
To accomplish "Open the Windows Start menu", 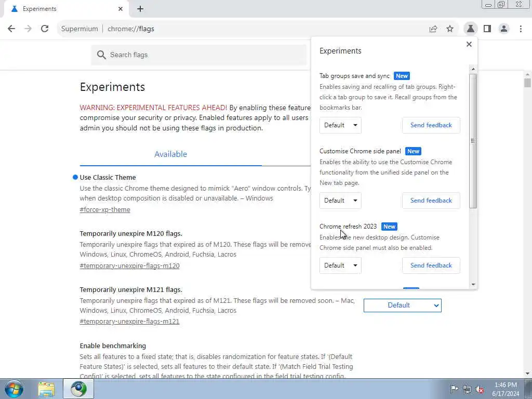I will (14, 389).
